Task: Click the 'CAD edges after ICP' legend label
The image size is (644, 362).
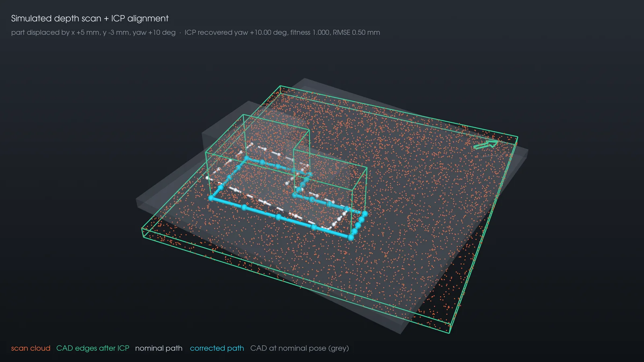Action: point(93,348)
